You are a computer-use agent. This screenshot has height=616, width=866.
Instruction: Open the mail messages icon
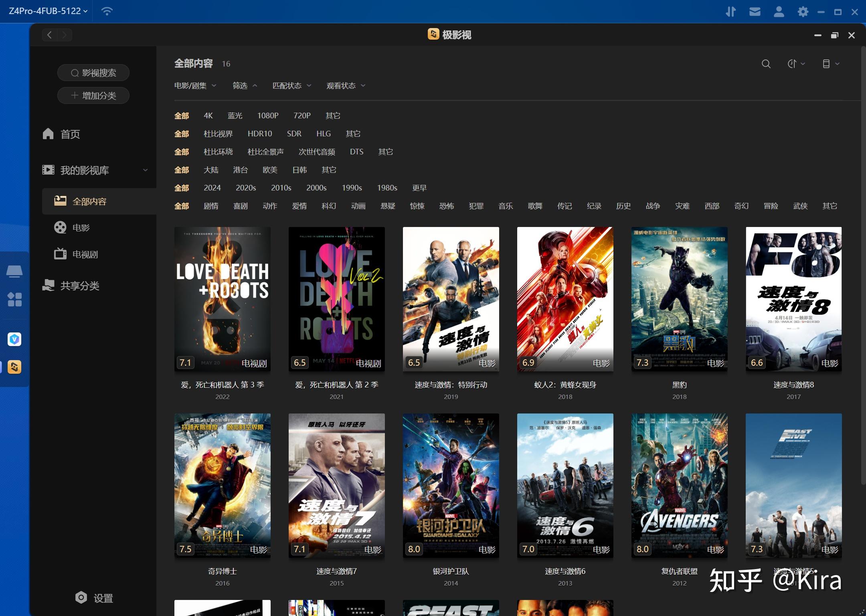click(755, 12)
